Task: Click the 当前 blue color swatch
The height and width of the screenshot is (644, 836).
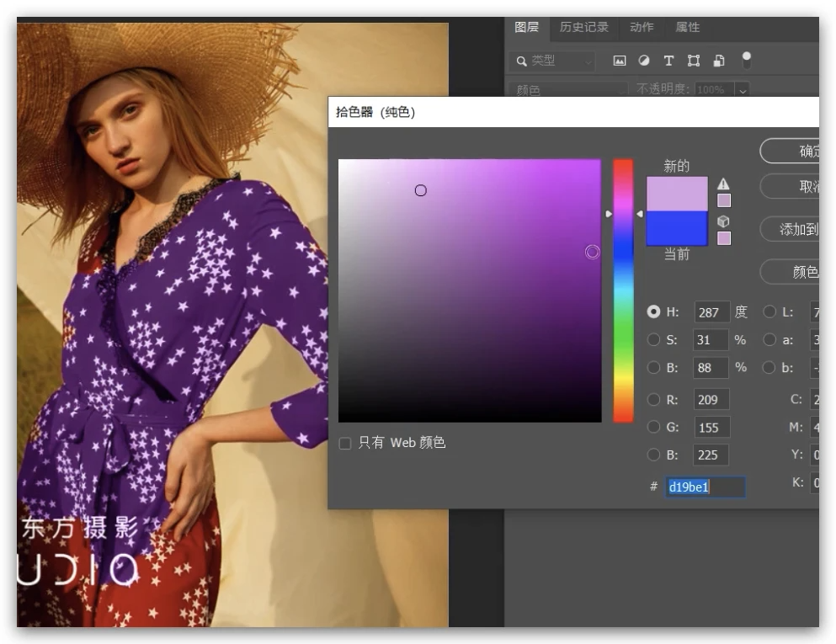Action: tap(677, 228)
